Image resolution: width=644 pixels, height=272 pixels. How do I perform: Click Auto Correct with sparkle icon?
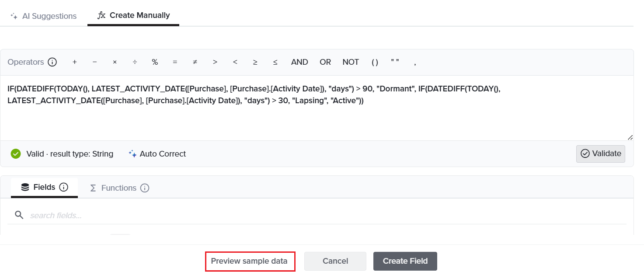tap(157, 154)
